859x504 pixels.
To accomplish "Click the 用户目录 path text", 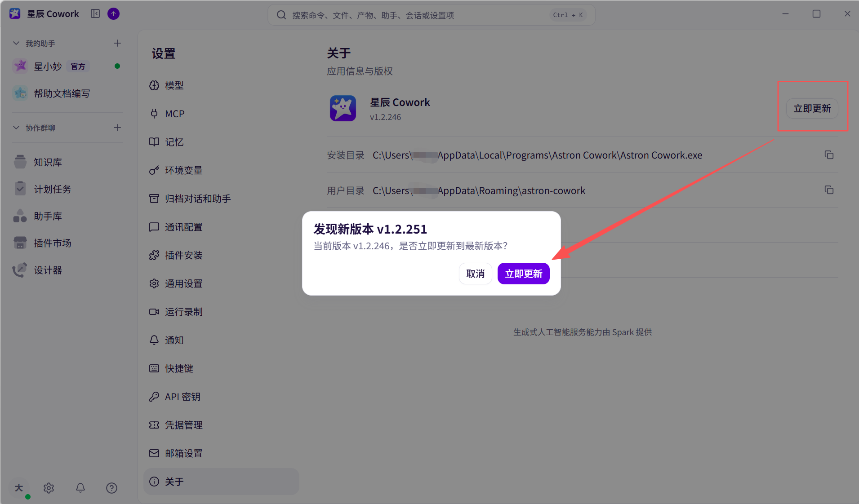I will (x=479, y=190).
